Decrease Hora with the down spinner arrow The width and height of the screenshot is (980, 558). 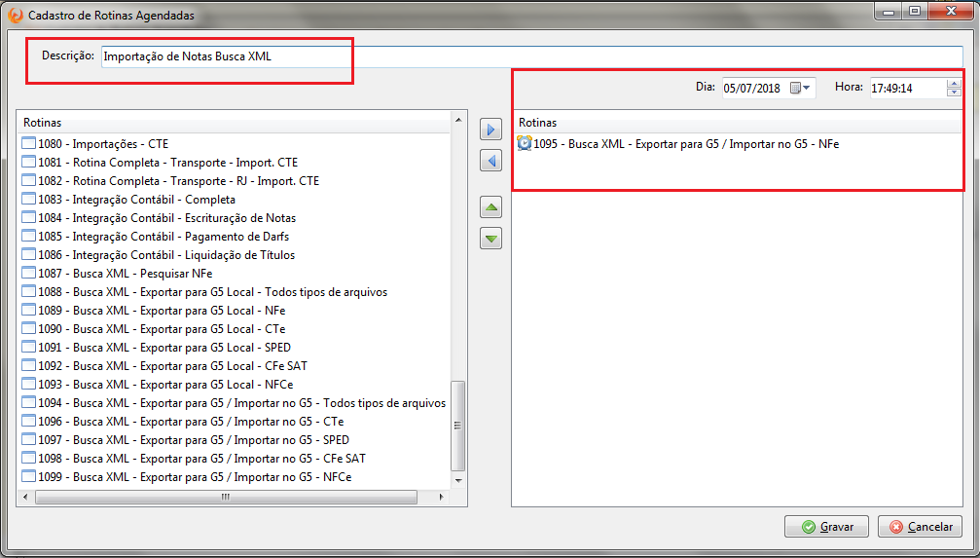(954, 93)
